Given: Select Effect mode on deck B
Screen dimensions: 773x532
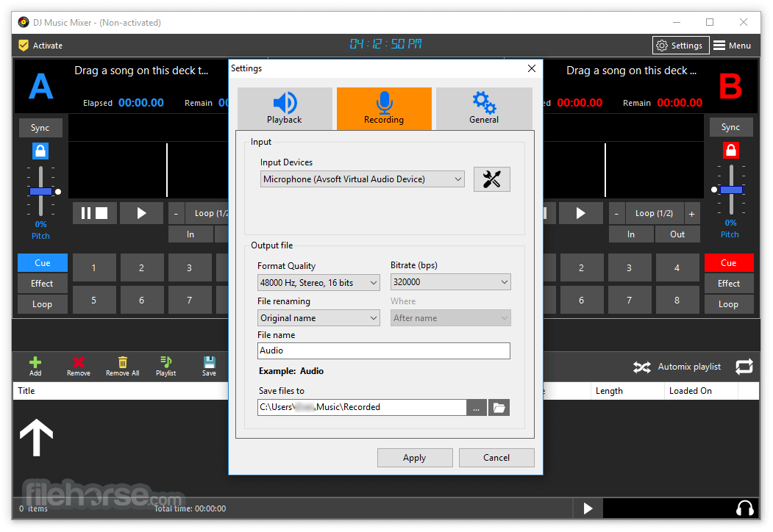Looking at the screenshot, I should [x=729, y=284].
